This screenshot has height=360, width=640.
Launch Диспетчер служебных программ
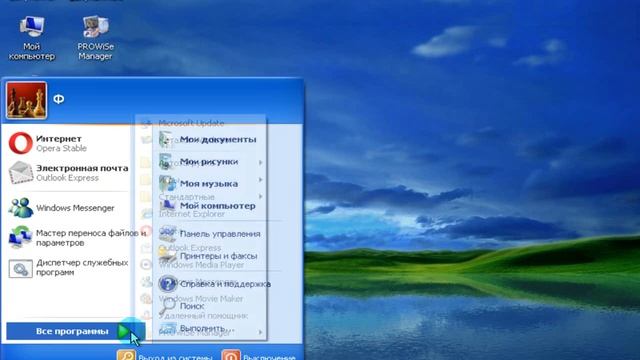[x=68, y=267]
